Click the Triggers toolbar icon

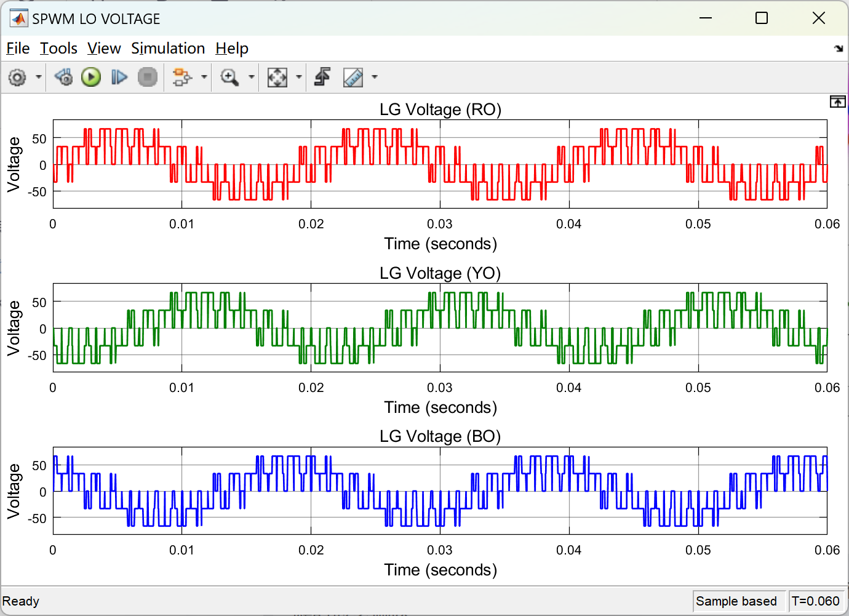coord(322,77)
